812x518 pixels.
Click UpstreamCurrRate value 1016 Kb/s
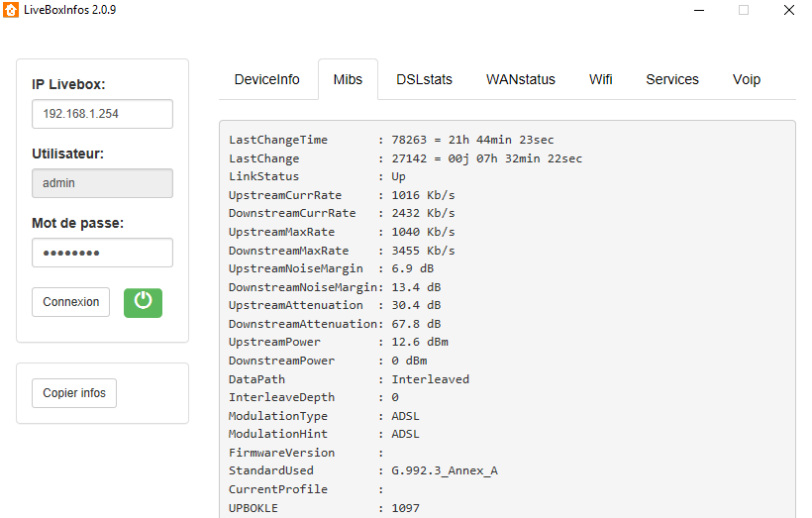(423, 195)
